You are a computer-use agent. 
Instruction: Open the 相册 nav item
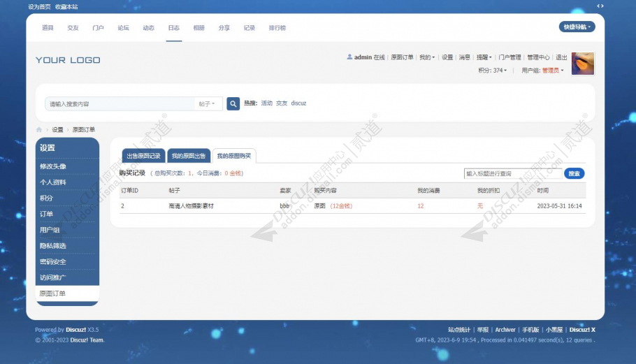[198, 27]
